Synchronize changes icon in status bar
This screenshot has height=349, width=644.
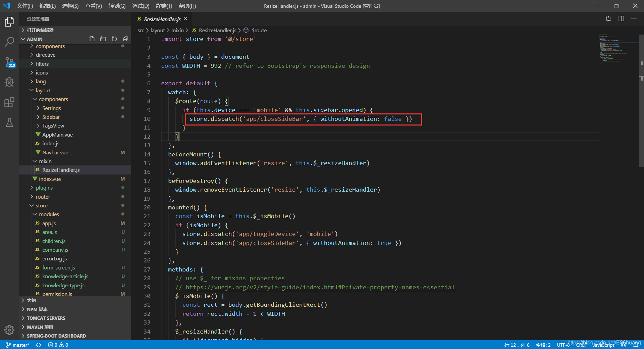point(39,345)
